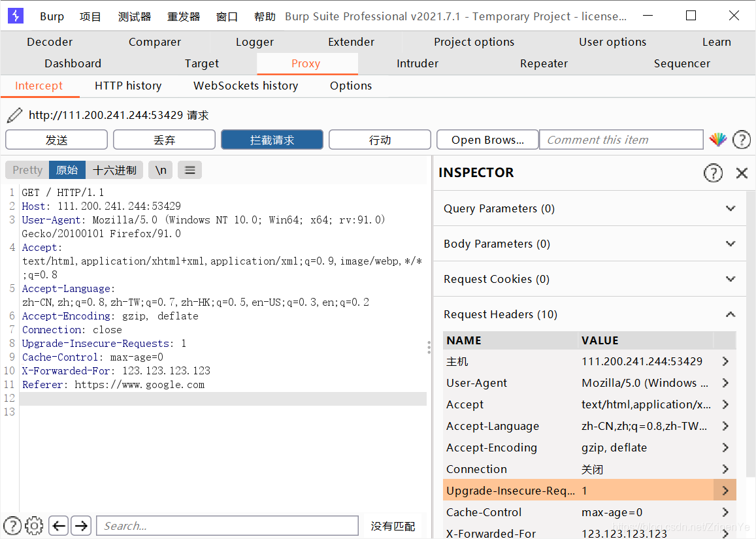Open the Connection header row chevron
This screenshot has width=756, height=539.
coord(725,469)
